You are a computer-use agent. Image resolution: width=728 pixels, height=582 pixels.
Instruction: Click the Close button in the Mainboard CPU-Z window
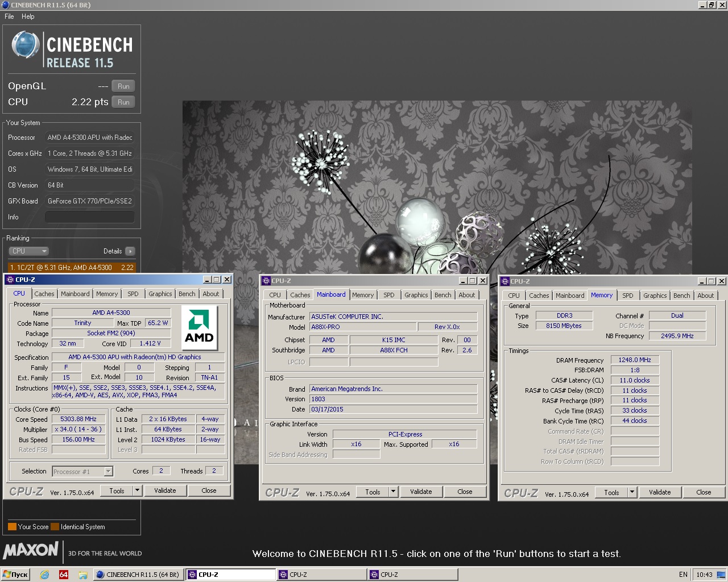(465, 492)
